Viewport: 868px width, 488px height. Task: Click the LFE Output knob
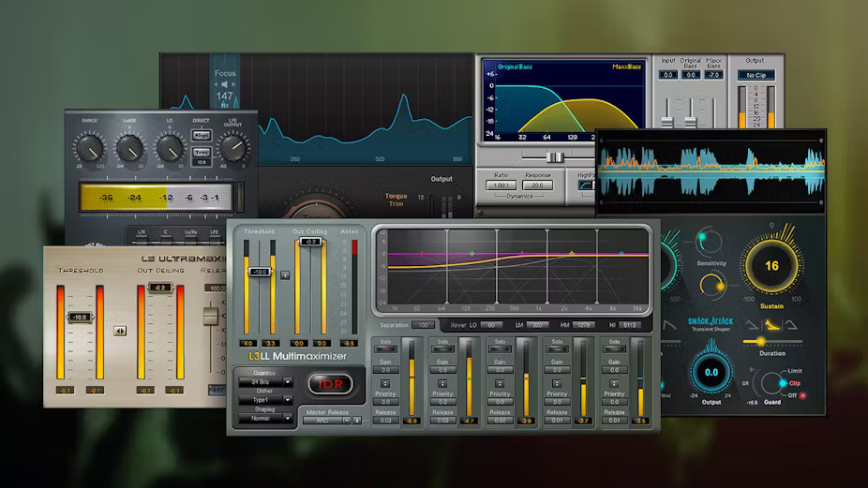pyautogui.click(x=230, y=149)
